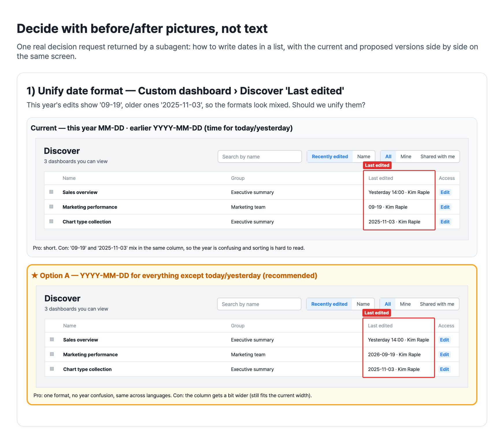Screen dimensions: 504x444
Task: Click '2026-09-19 · Kim Raple' date cell
Action: [394, 355]
